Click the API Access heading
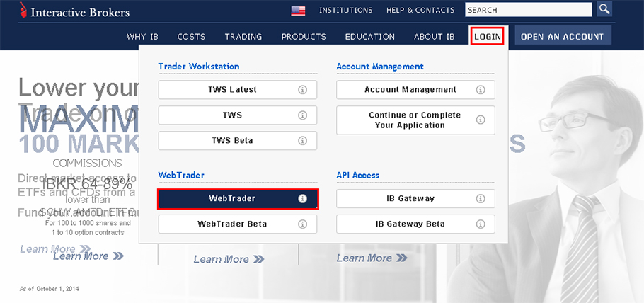644x303 pixels. [357, 175]
